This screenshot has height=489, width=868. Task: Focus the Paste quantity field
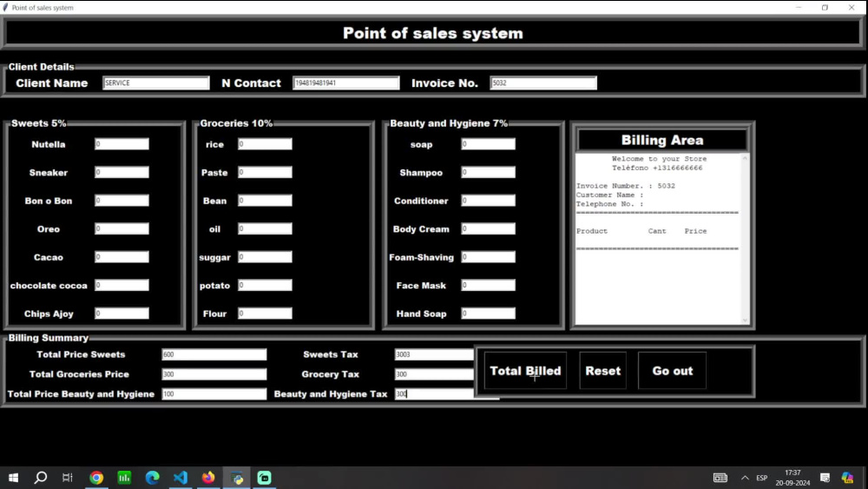point(265,172)
